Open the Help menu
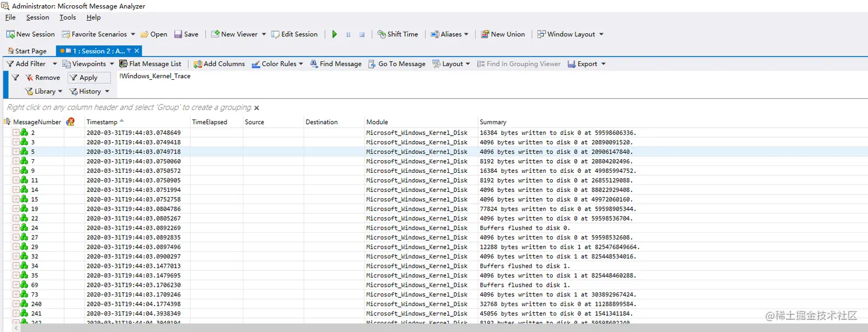This screenshot has height=332, width=868. coord(94,17)
